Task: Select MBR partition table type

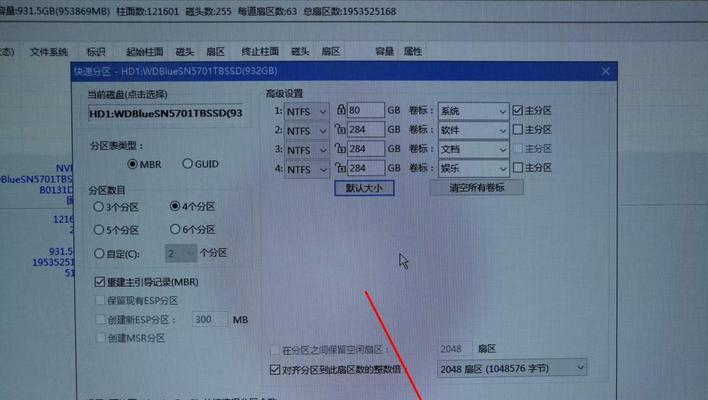Action: 144,164
